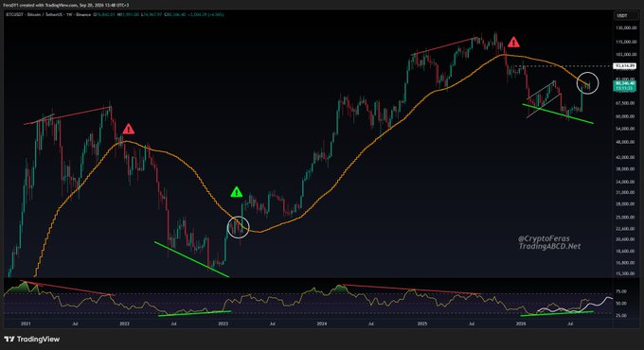The height and width of the screenshot is (350, 644).
Task: Click the 2022 time axis label
Action: pyautogui.click(x=124, y=324)
